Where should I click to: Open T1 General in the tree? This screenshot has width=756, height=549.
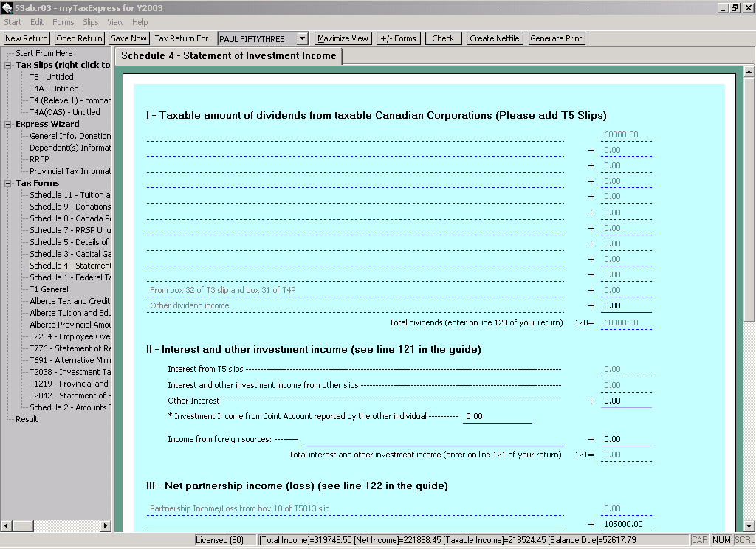pos(49,289)
